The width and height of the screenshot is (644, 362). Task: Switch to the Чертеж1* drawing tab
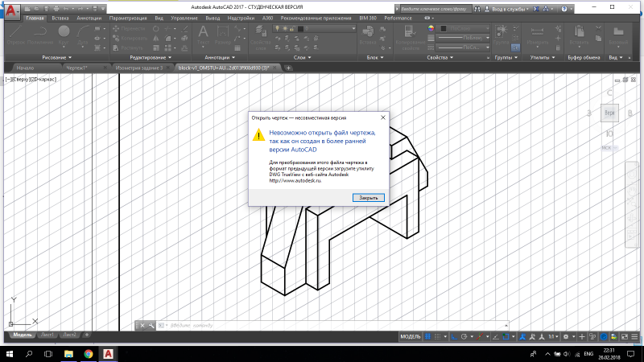pos(77,68)
